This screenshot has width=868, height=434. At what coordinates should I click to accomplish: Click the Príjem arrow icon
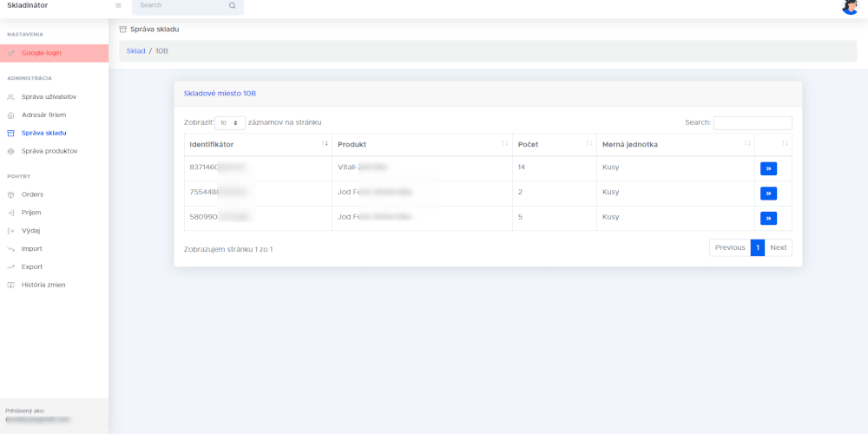pos(10,213)
